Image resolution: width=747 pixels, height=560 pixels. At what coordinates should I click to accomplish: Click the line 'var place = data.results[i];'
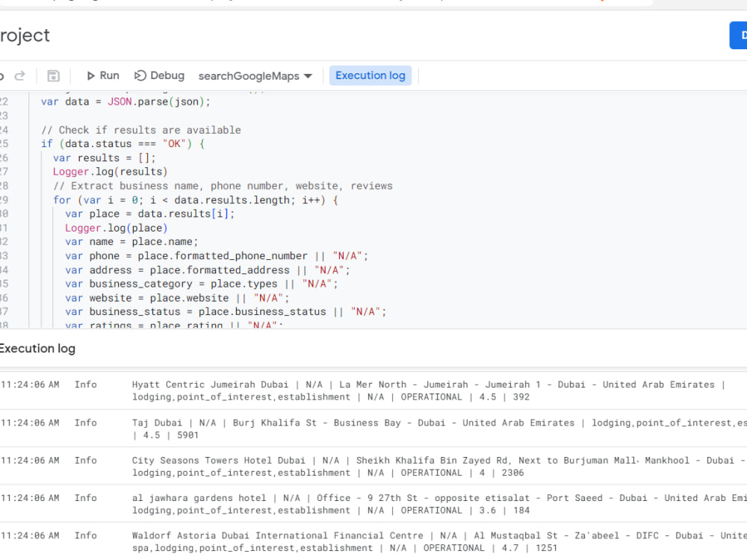150,214
